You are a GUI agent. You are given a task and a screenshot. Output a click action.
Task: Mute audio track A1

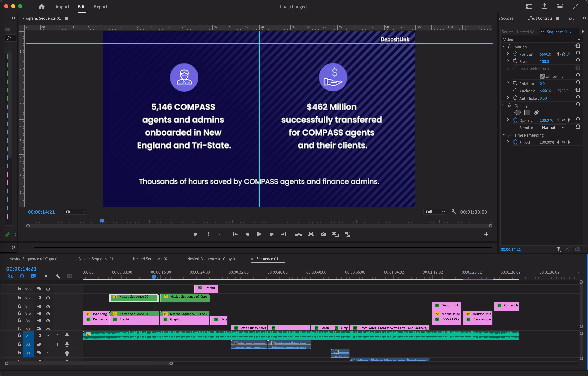48,336
